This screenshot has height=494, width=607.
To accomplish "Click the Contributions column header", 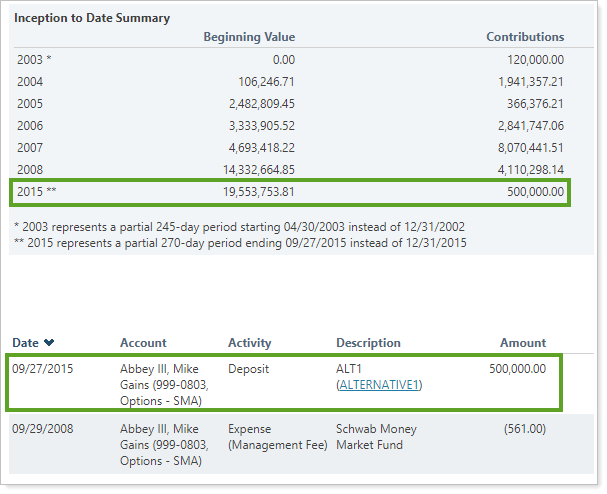I will click(524, 37).
